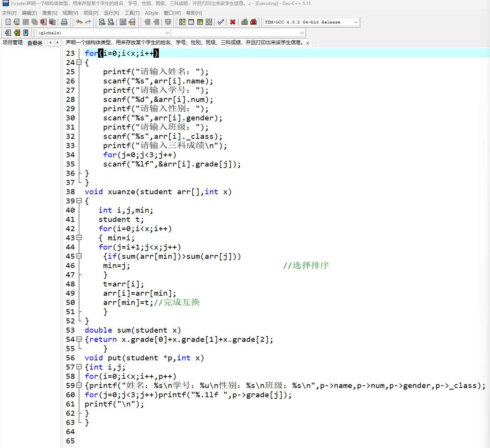The height and width of the screenshot is (448, 490).
Task: Stop execution with the red X icon
Action: 233,22
